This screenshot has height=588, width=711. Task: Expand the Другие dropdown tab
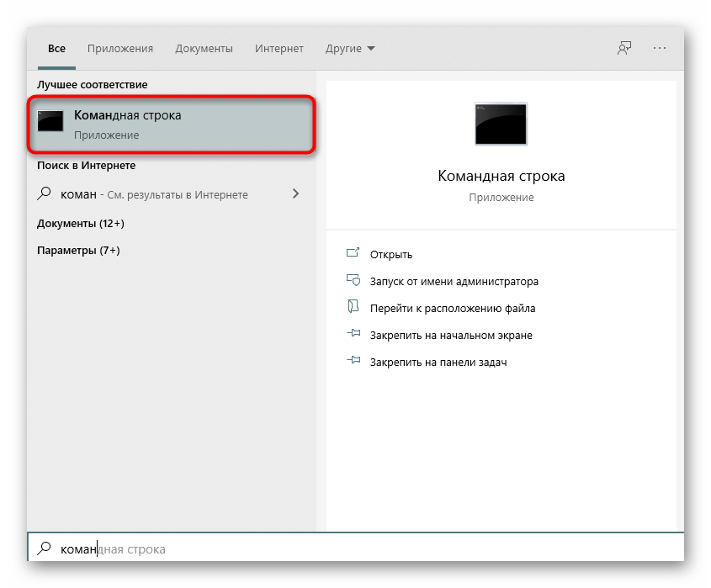[x=350, y=48]
